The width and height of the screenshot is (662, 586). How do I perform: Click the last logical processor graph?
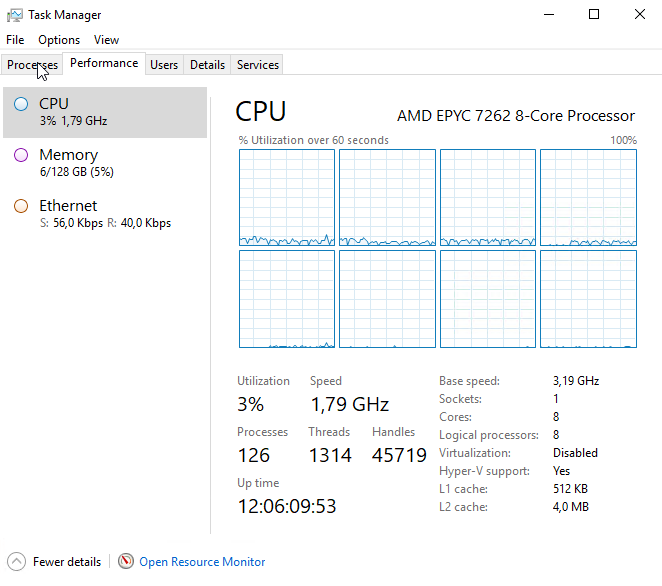[x=588, y=299]
